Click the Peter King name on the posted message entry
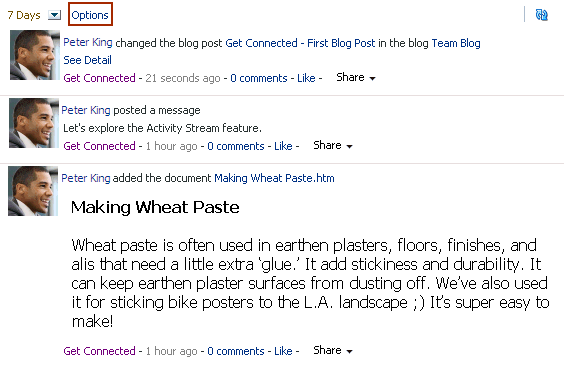566x370 pixels. (x=86, y=110)
